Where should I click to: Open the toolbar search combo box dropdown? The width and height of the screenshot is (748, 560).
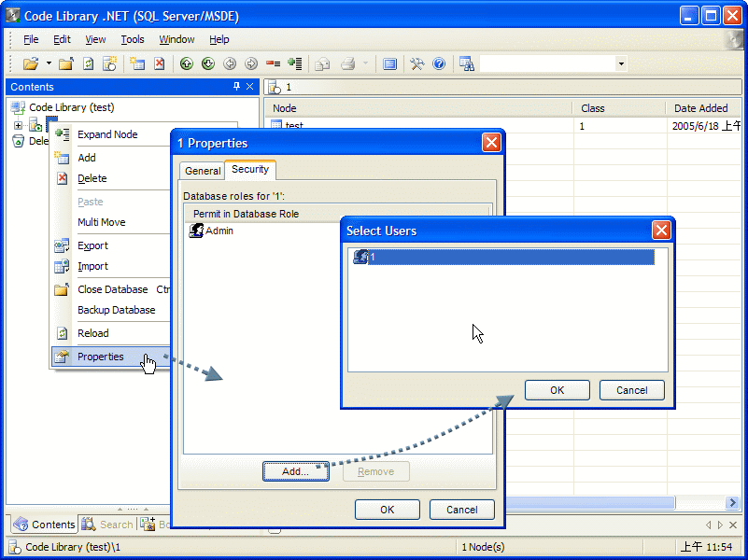(x=621, y=63)
